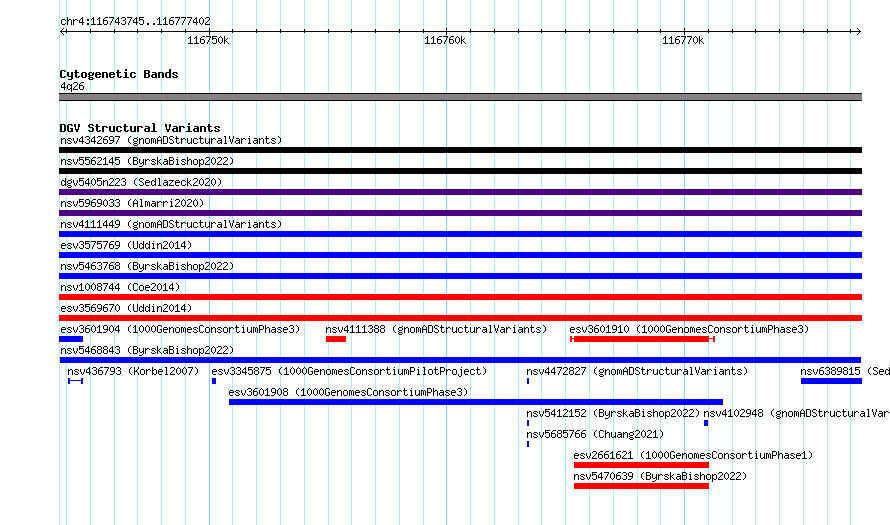Select the black bar under nsv4342697
The width and height of the screenshot is (890, 525).
pyautogui.click(x=460, y=150)
